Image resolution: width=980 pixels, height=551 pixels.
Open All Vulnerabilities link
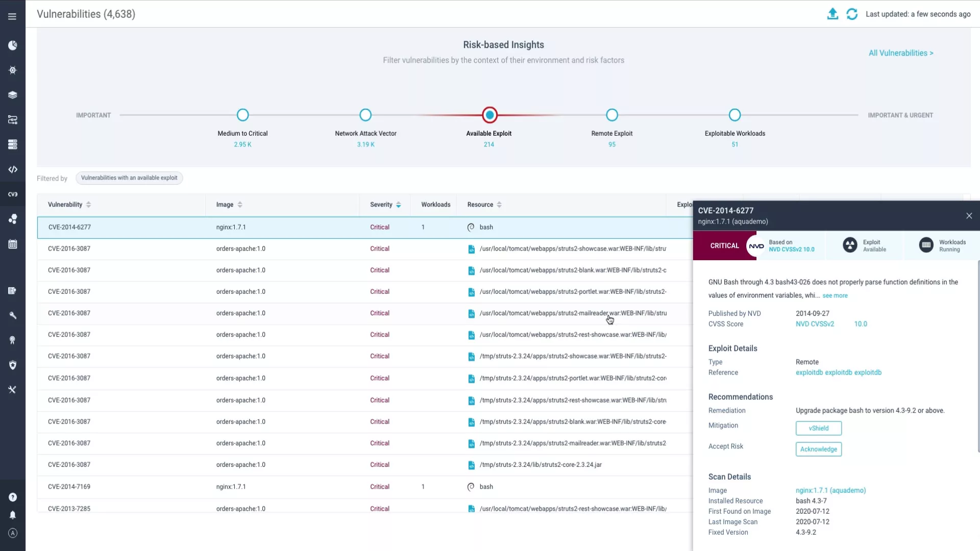point(901,53)
